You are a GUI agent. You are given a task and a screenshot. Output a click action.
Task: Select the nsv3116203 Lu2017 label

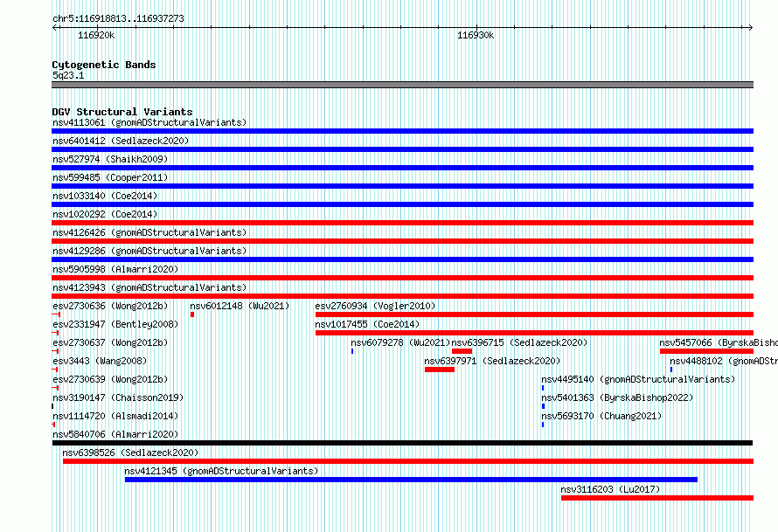[x=610, y=489]
